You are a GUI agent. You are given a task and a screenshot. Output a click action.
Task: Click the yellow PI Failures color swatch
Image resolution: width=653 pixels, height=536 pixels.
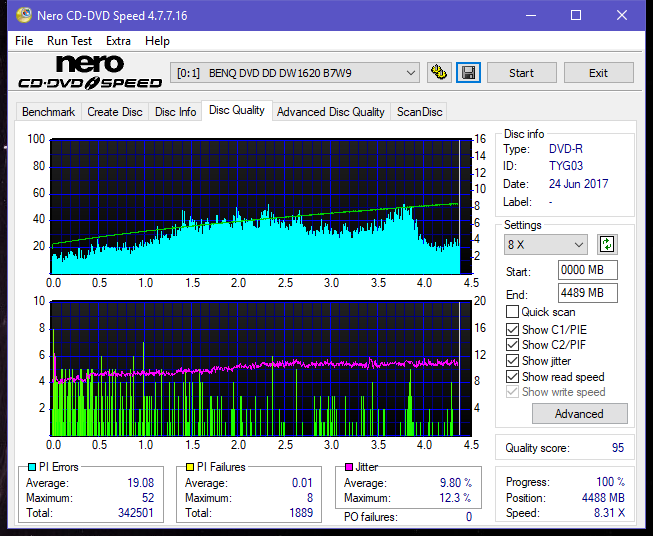pos(190,467)
